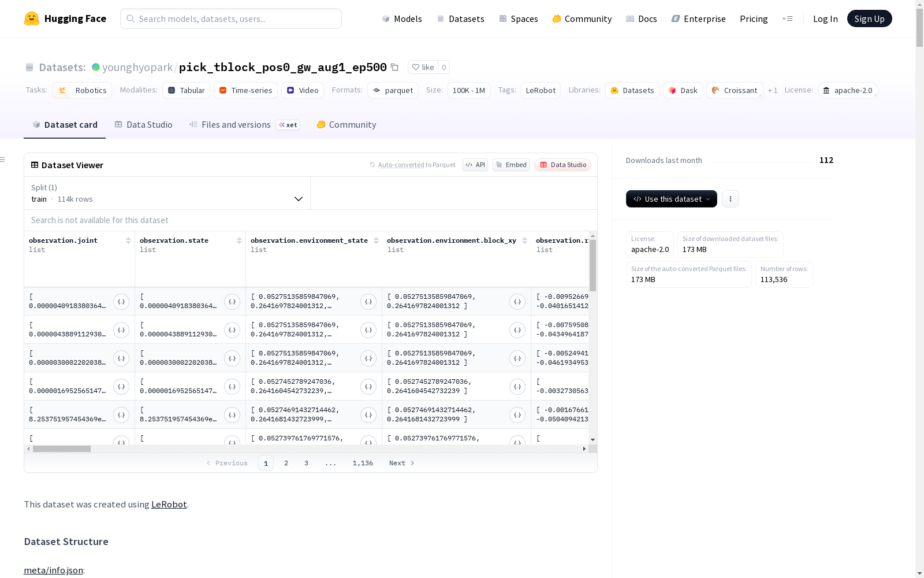
Task: Click the LeRobot tag
Action: 541,90
